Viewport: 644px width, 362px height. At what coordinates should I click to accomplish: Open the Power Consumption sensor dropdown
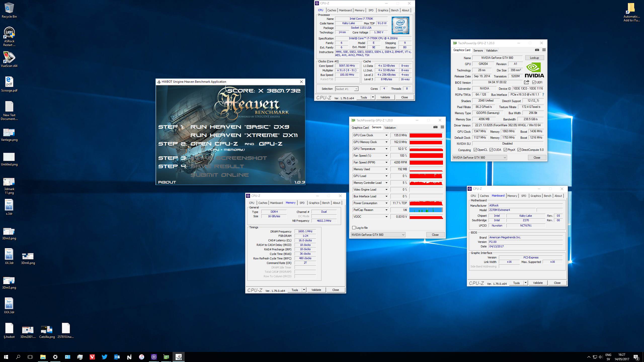pyautogui.click(x=386, y=203)
